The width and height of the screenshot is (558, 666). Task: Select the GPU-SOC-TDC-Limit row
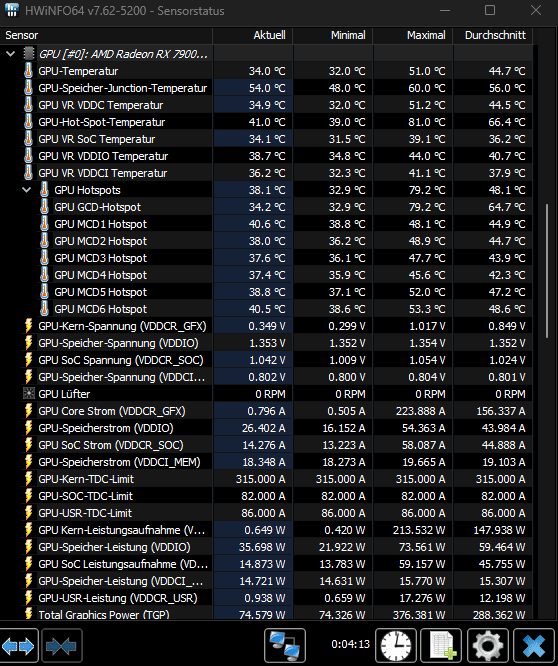tap(266, 496)
